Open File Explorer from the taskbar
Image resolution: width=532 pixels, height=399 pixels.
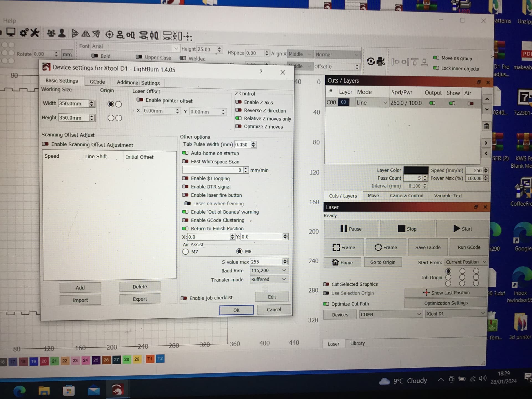(44, 391)
